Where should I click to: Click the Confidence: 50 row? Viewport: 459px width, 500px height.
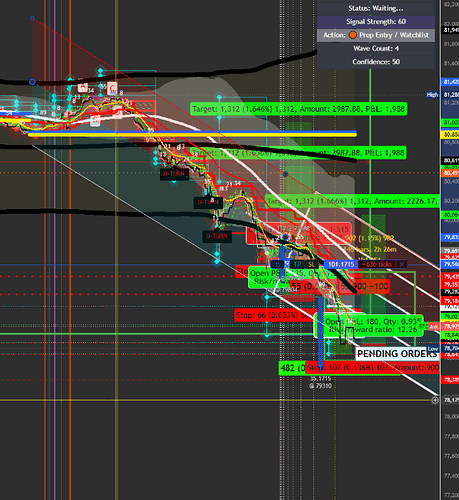pos(376,62)
